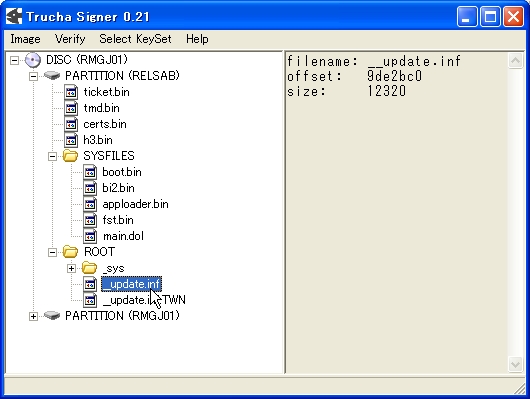Click the offset value 9de2bc0

coord(394,76)
